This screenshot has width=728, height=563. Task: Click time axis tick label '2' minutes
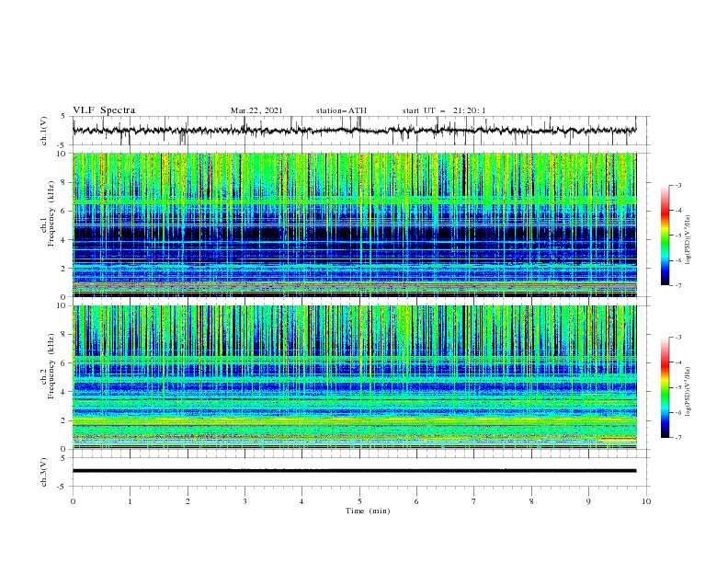coord(188,501)
